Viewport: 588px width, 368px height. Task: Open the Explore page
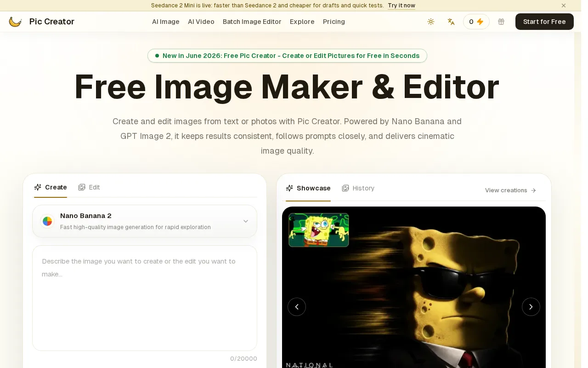coord(302,22)
